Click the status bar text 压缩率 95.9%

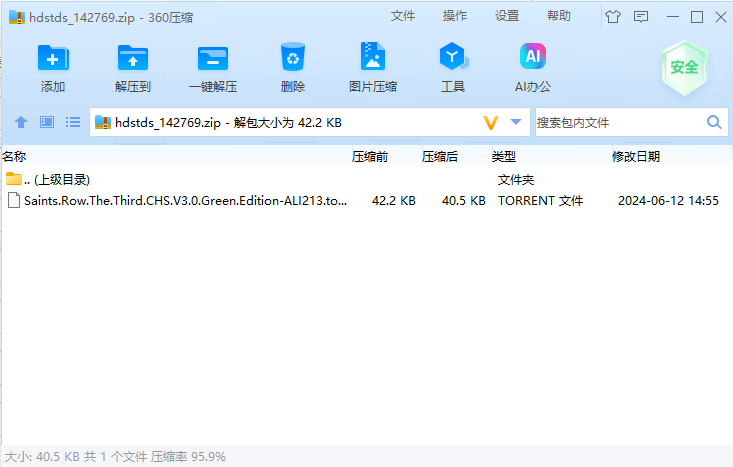(x=188, y=456)
